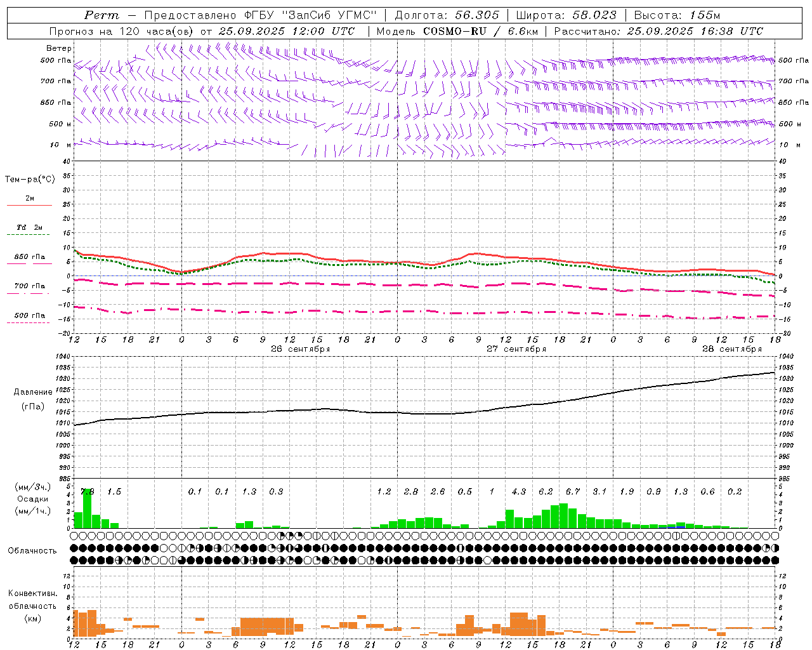Screen dimensions: 812x650
Task: Click the 6.2 precipitation total value
Action: [546, 492]
